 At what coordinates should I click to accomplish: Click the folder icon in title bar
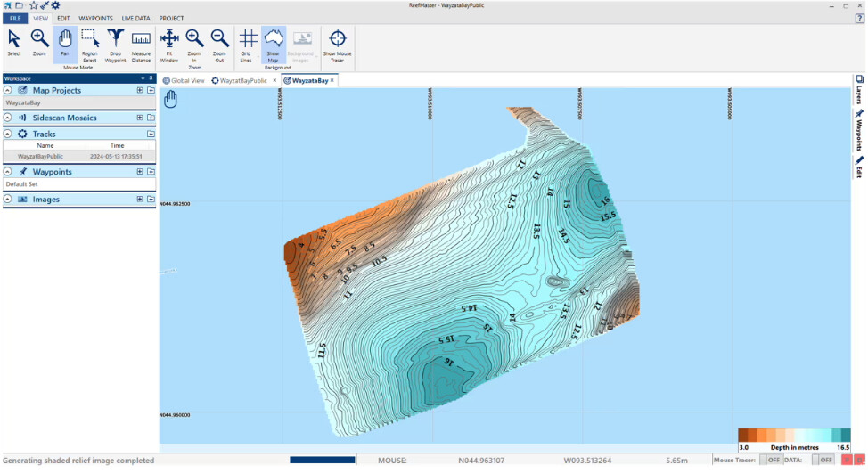tap(20, 5)
